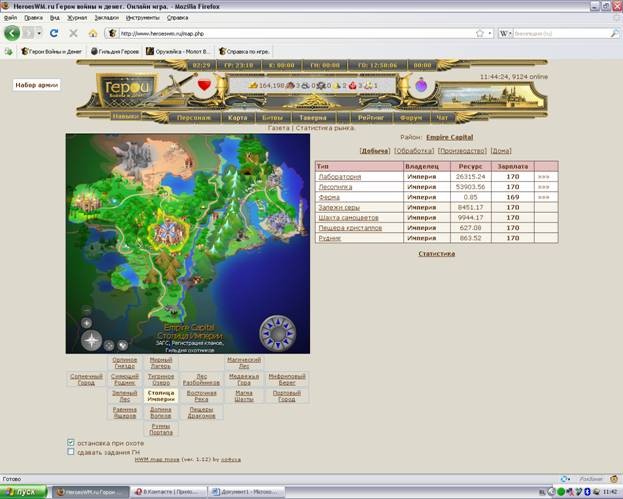
Task: Switch to Производство section tab
Action: pos(462,151)
